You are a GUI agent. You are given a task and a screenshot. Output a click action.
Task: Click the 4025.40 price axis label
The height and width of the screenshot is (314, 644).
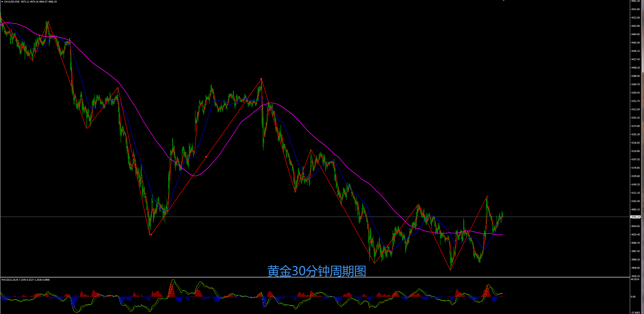(x=635, y=234)
